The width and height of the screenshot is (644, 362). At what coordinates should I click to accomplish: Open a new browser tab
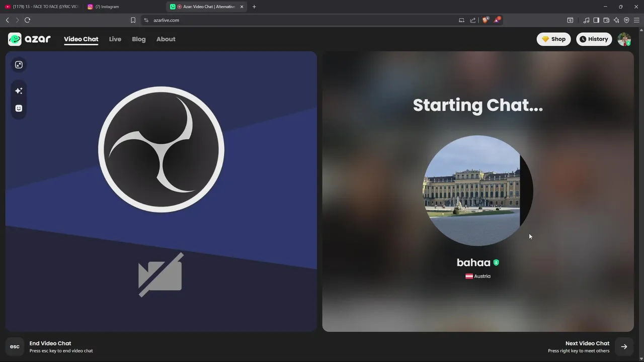pos(254,7)
